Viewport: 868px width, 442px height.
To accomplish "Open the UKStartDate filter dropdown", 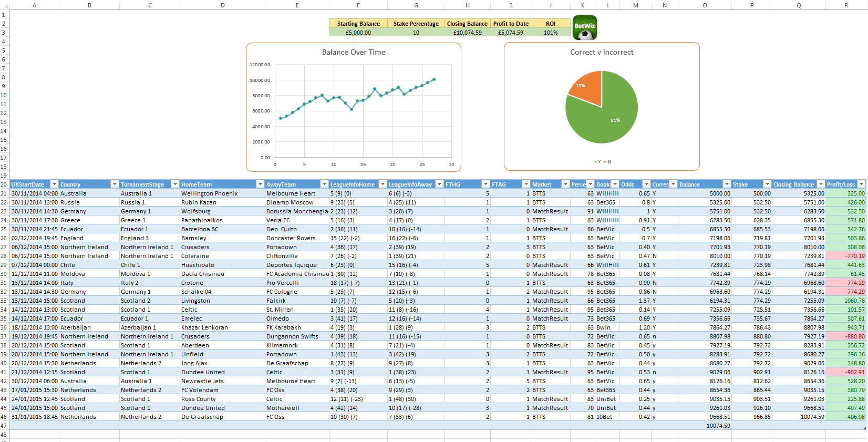I will click(54, 184).
